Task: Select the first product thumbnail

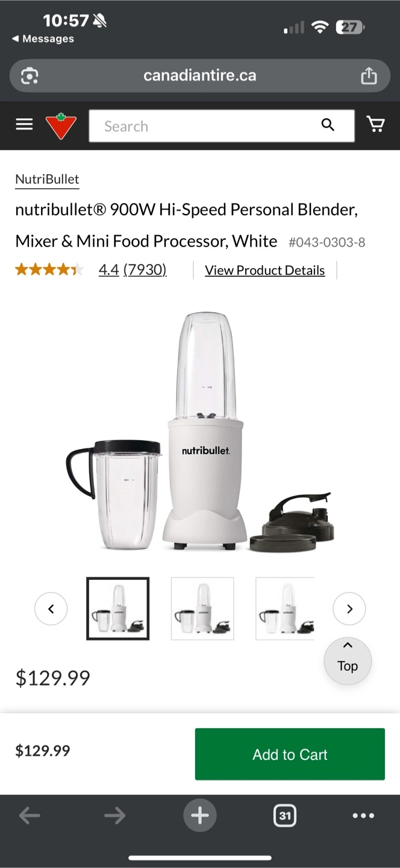Action: click(x=118, y=609)
